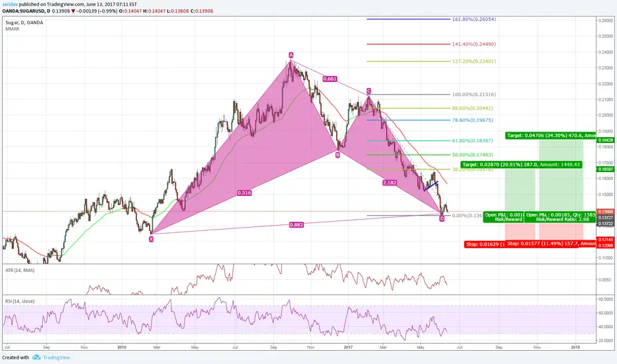
Task: Select the 'RSI (14, close)' indicator label
Action: coord(20,301)
